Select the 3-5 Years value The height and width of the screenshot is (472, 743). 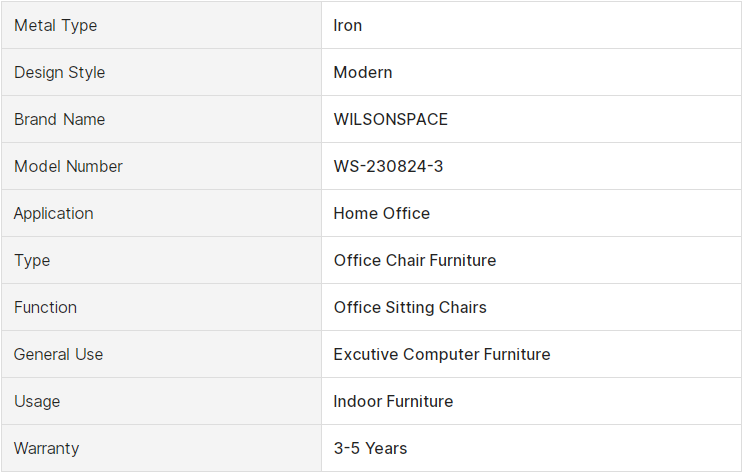click(x=370, y=448)
